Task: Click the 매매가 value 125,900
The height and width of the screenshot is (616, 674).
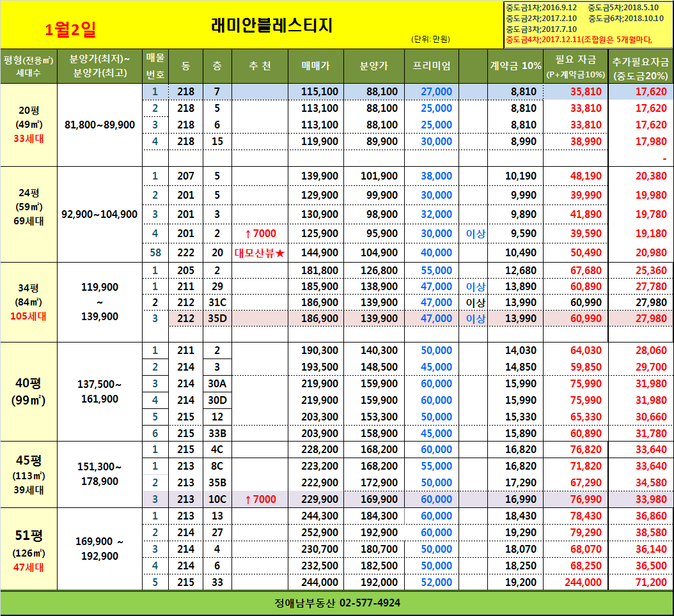Action: 319,233
